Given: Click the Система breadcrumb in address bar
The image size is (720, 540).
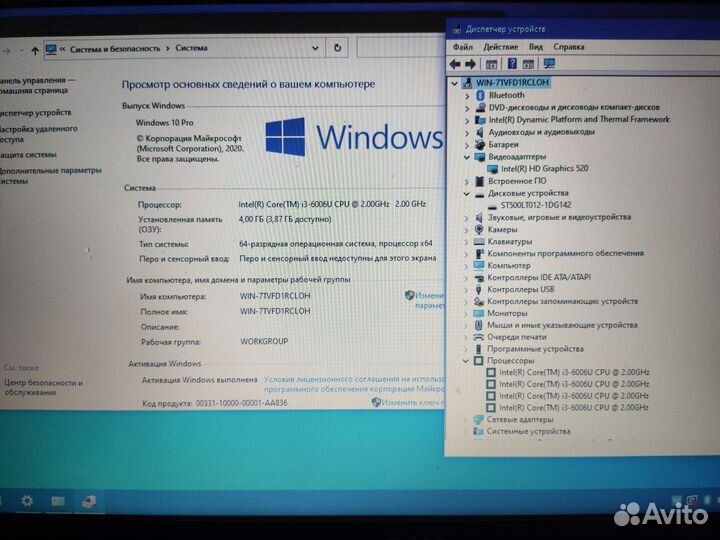Looking at the screenshot, I should (191, 48).
